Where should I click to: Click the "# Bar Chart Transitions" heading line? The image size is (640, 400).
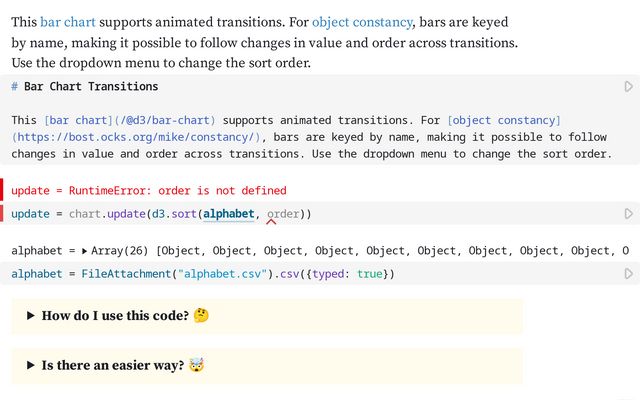[85, 87]
